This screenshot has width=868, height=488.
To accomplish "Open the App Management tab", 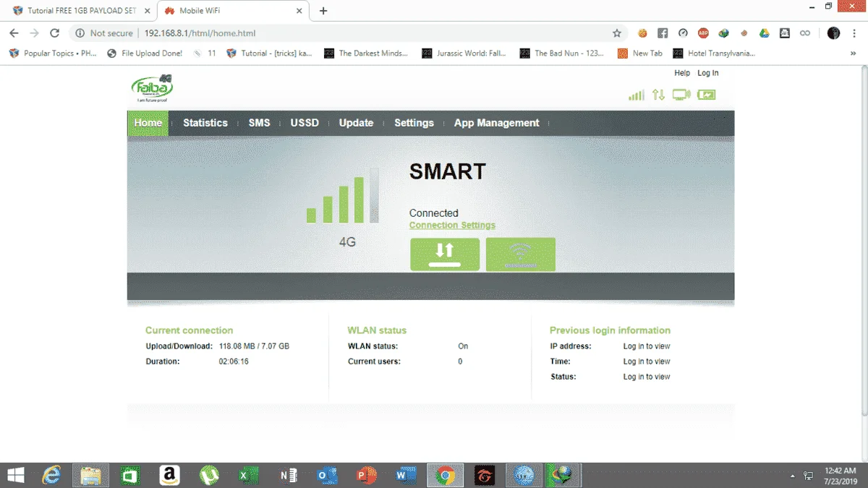I will click(x=497, y=123).
